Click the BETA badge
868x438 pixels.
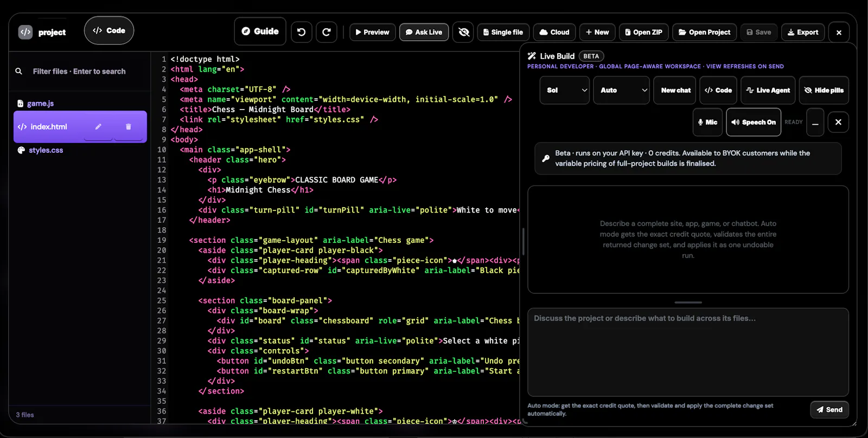coord(591,56)
